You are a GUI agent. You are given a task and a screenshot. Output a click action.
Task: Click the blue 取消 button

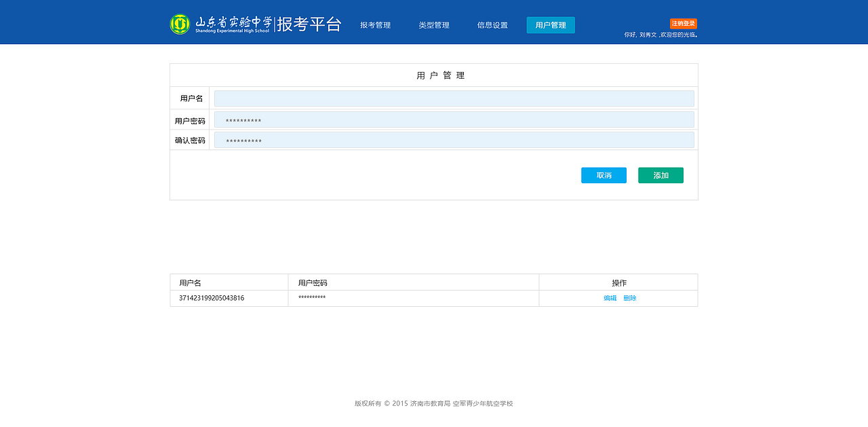point(604,174)
